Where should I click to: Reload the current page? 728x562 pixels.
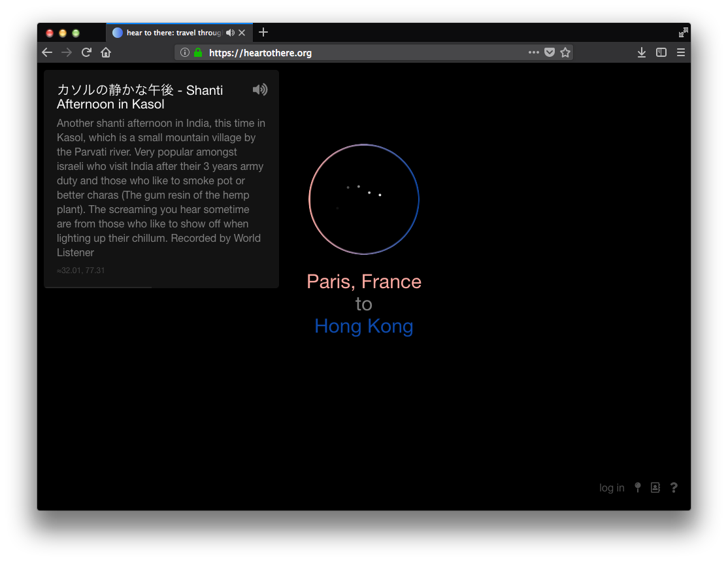tap(86, 52)
